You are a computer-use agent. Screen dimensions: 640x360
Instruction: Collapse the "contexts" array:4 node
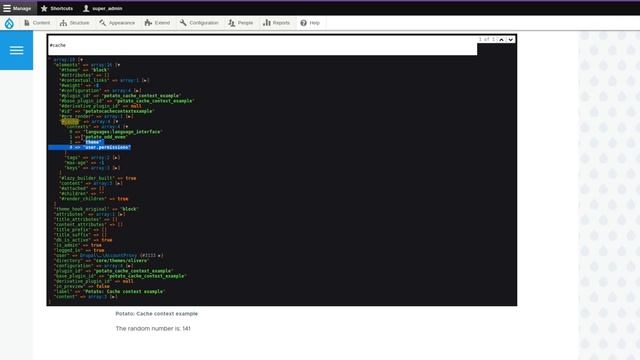click(126, 127)
